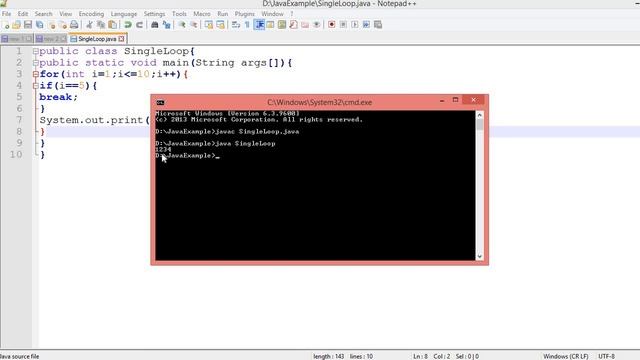Open the ? help menu

point(291,14)
